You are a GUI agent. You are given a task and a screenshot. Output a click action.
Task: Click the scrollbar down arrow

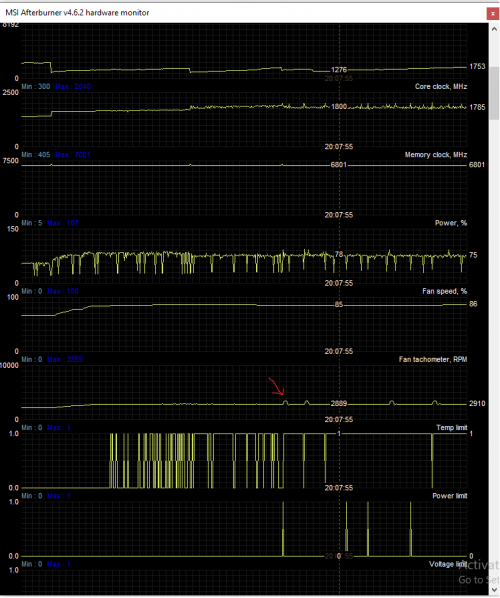(494, 590)
